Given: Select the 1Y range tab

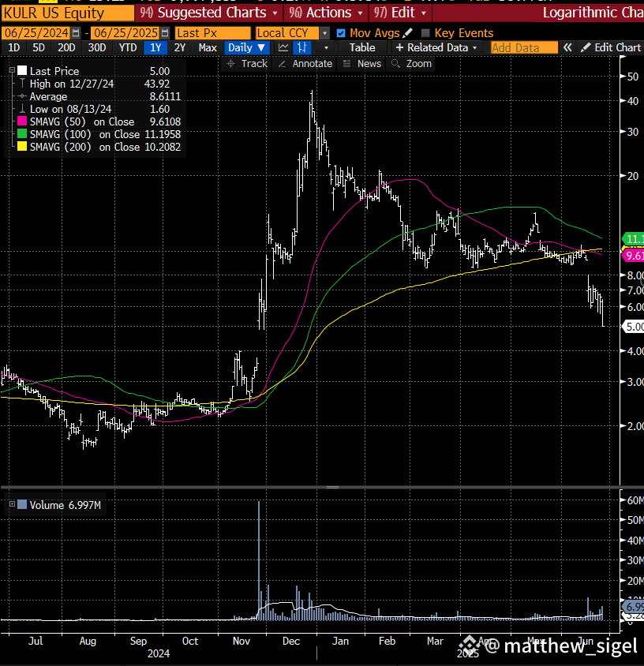Looking at the screenshot, I should pyautogui.click(x=155, y=47).
